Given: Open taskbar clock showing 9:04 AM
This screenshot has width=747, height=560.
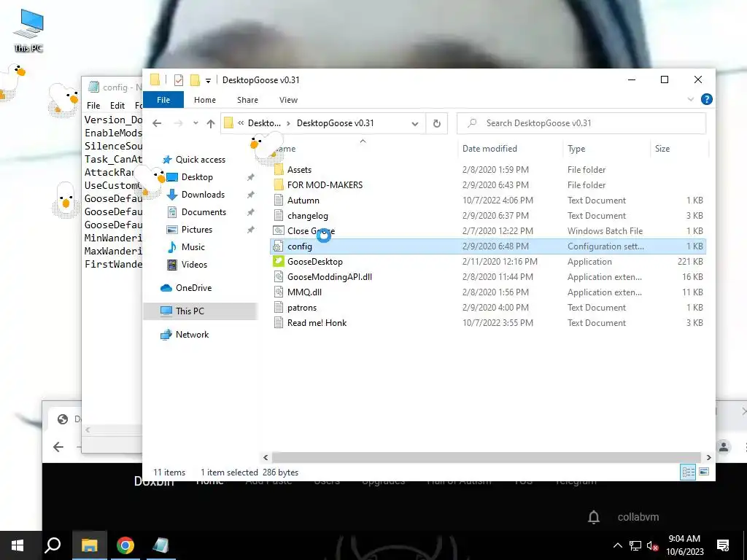Looking at the screenshot, I should [x=684, y=545].
